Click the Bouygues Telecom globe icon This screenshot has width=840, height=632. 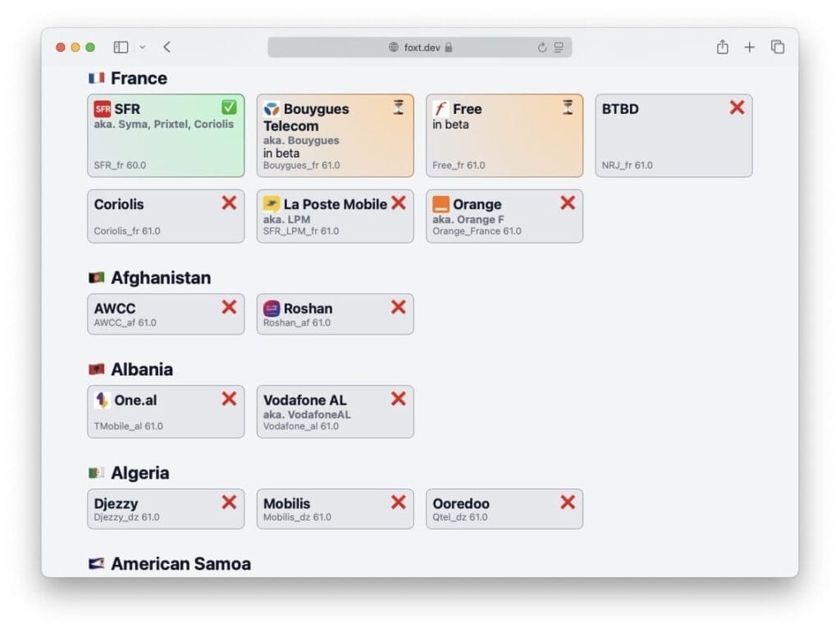[x=271, y=107]
